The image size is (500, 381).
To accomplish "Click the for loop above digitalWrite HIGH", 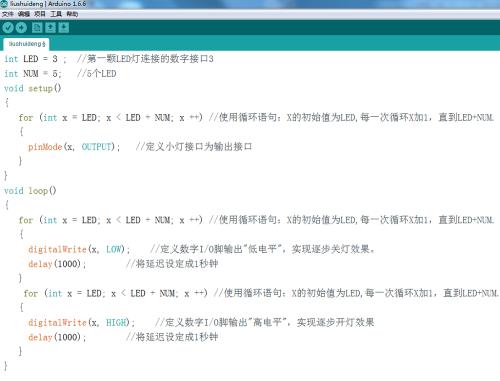I will [x=115, y=293].
